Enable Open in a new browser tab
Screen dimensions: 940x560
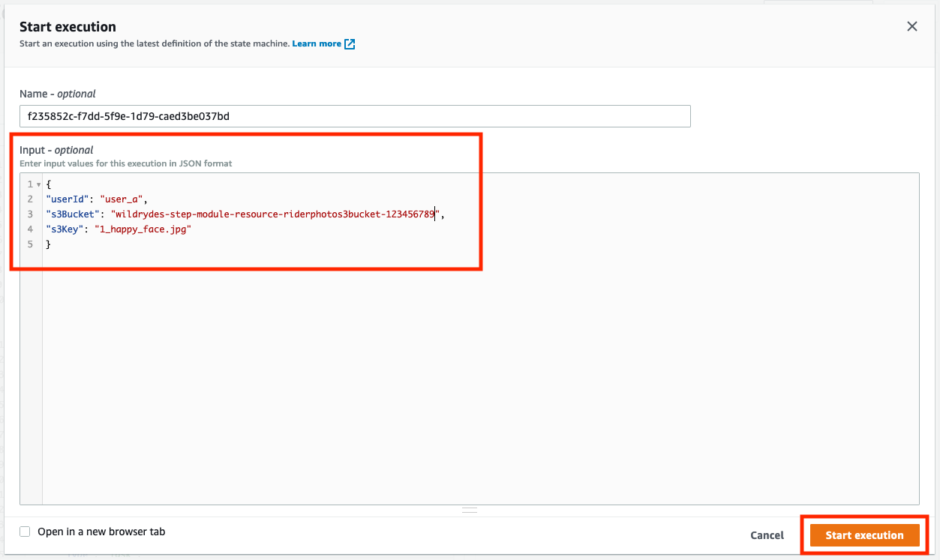click(25, 532)
